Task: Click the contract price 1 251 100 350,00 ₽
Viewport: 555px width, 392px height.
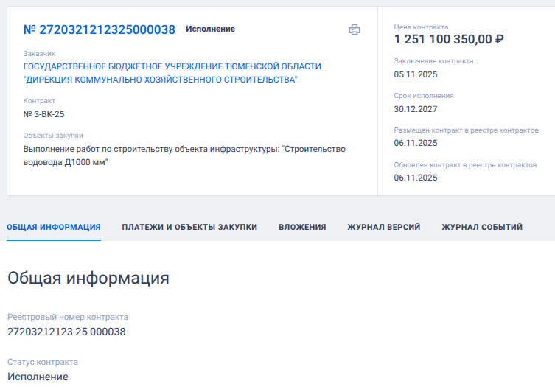Action: click(449, 40)
